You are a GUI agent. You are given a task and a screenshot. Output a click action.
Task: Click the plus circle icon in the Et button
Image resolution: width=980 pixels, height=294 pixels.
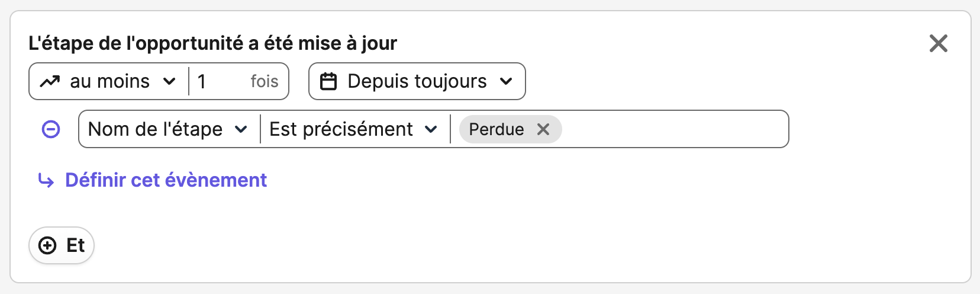pyautogui.click(x=47, y=245)
